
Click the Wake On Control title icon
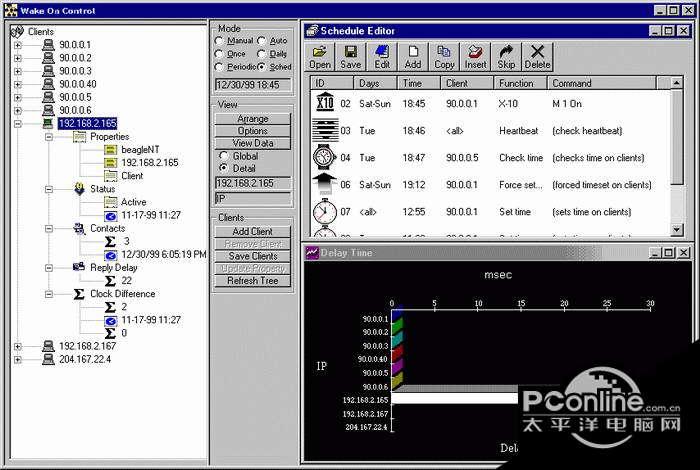pos(11,10)
